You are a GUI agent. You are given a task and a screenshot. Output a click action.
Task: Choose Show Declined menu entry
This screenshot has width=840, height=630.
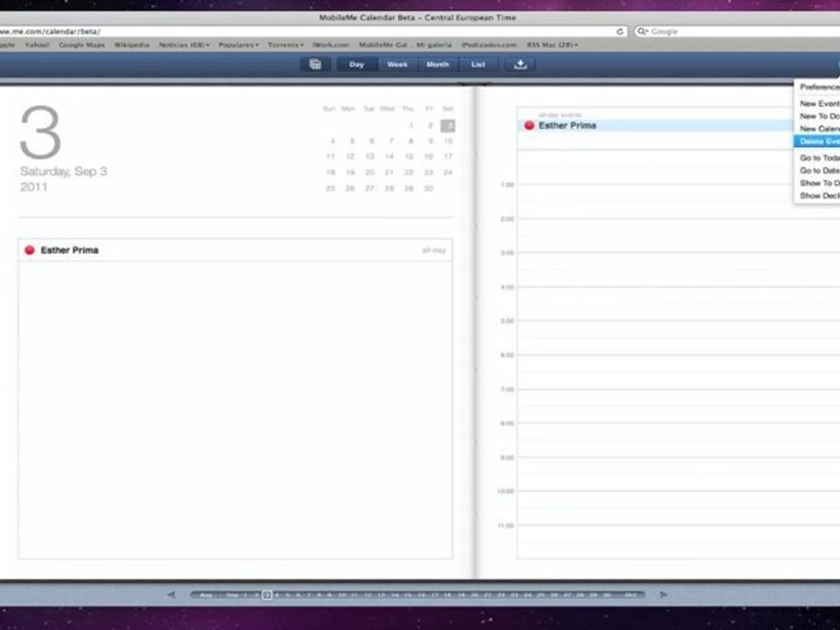pyautogui.click(x=817, y=196)
